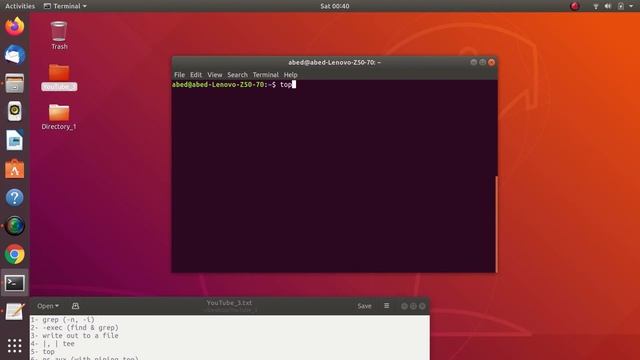Click line '2- -exec (find & grep)'
Image resolution: width=640 pixels, height=360 pixels.
(x=75, y=327)
